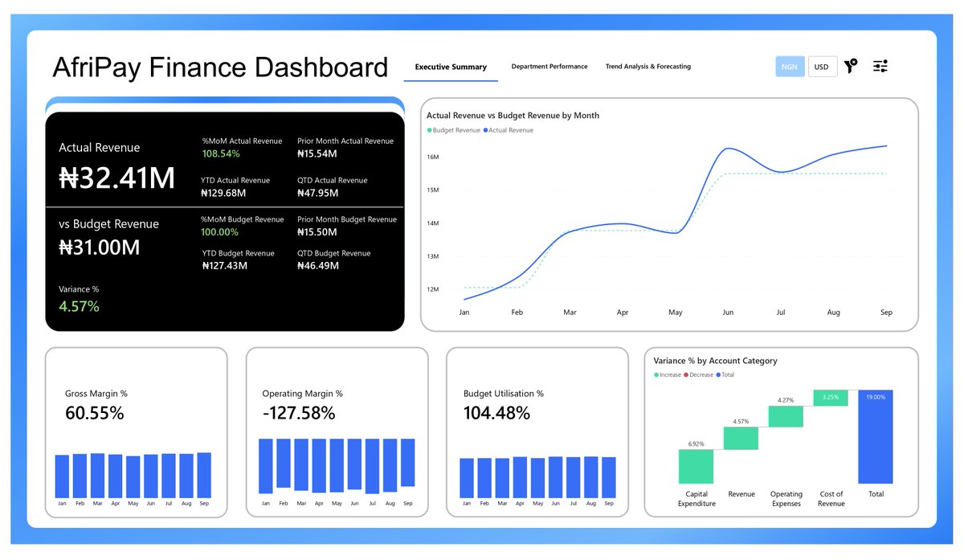The width and height of the screenshot is (964, 560).
Task: Select the Jan bar in Operating Margin chart
Action: tap(266, 466)
